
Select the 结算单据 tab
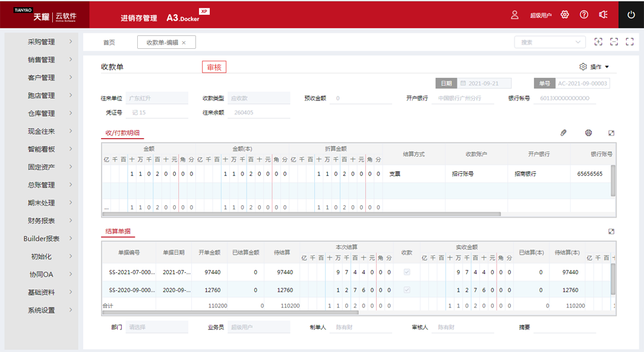tap(118, 231)
